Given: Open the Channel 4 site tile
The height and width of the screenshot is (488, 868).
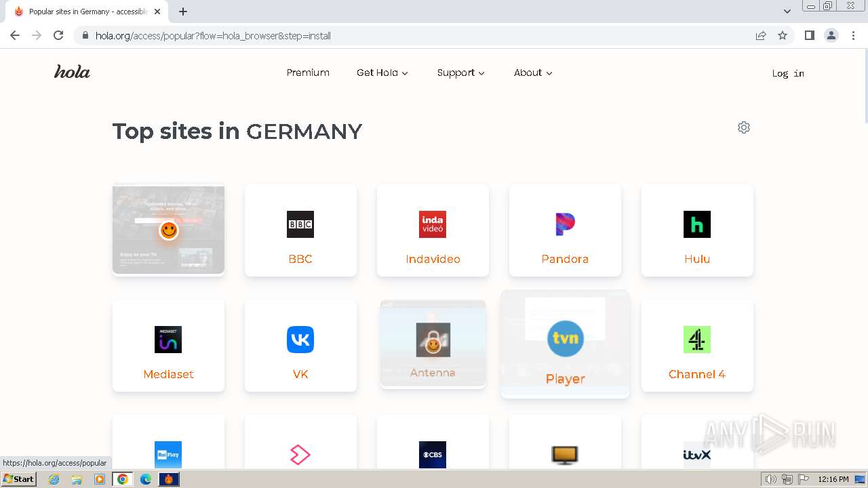Looking at the screenshot, I should [697, 346].
